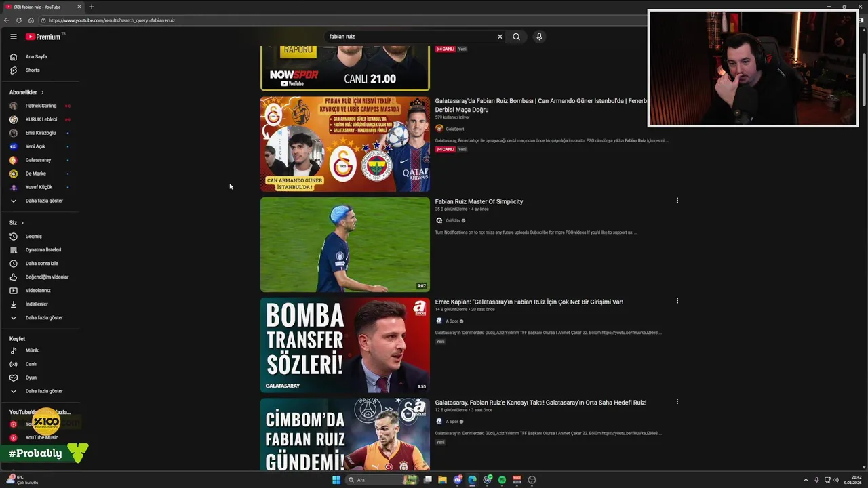Open browser home button
The image size is (868, 488).
31,20
